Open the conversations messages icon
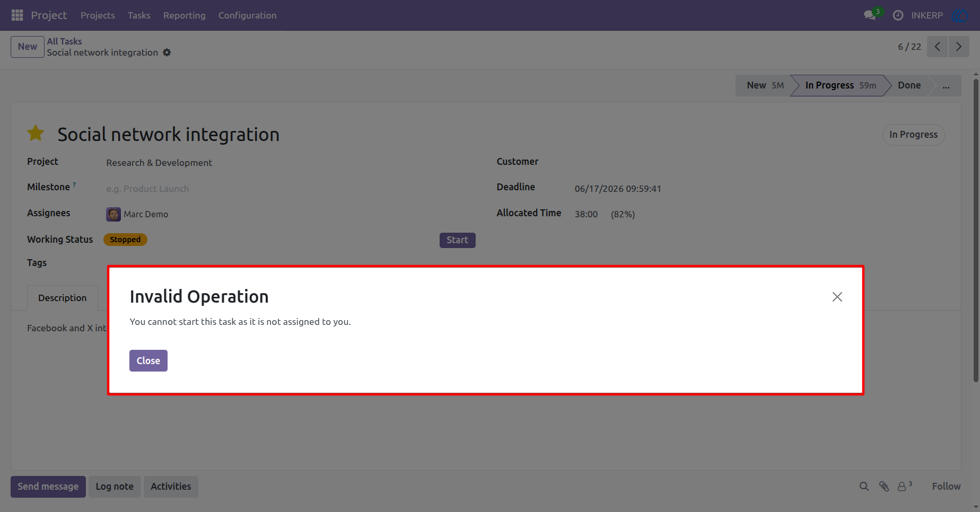 [870, 15]
